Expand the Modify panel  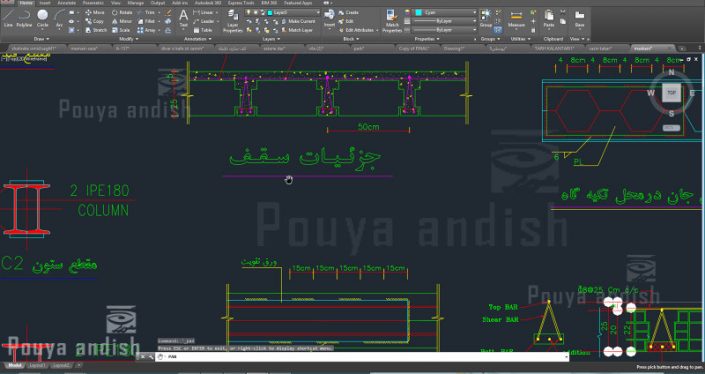coord(128,39)
